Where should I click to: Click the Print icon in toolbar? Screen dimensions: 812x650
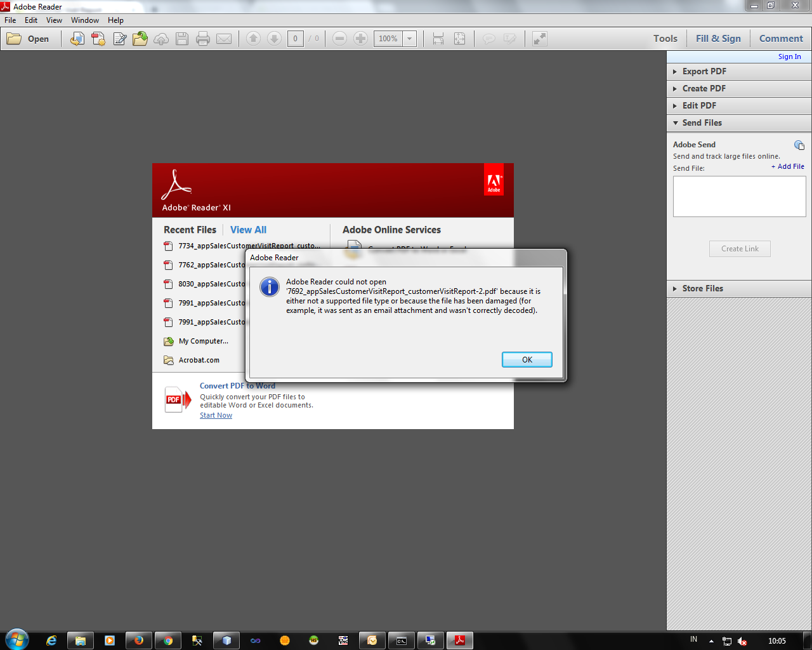tap(203, 39)
